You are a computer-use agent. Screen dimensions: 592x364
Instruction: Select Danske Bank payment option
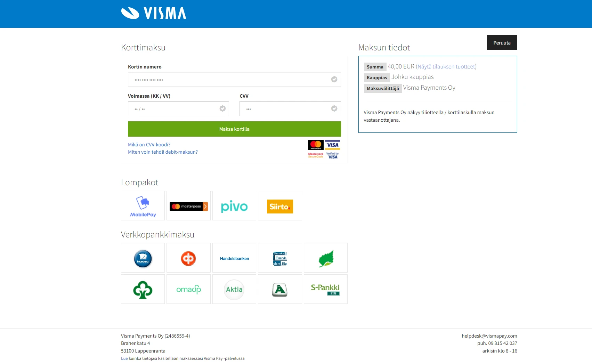coord(280,258)
